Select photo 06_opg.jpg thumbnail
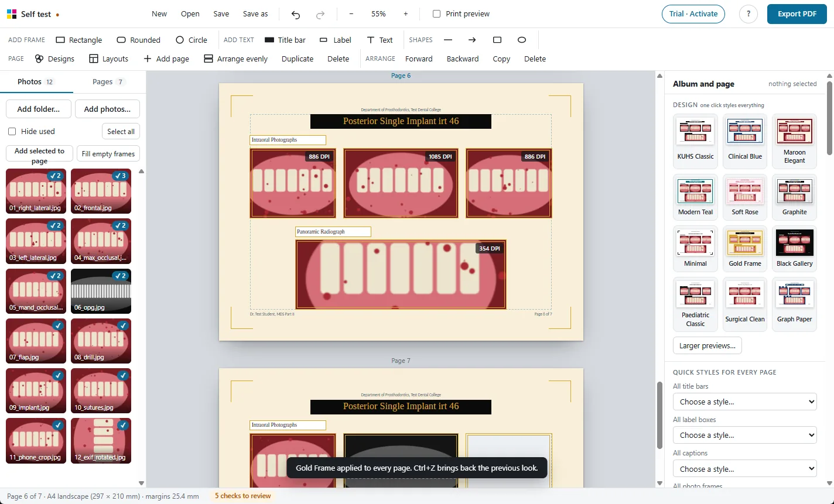834x504 pixels. pyautogui.click(x=101, y=291)
